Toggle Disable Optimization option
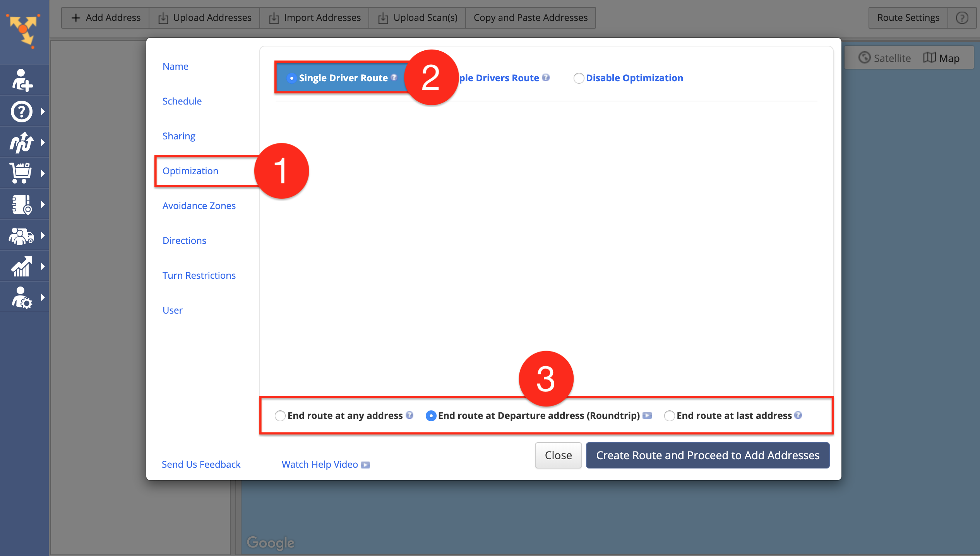 [578, 78]
